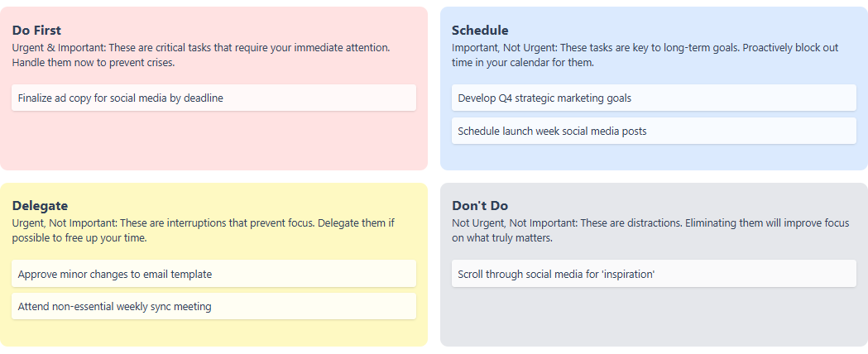Click the 'Delegate' quadrant heading
Viewport: 868px width, 354px height.
click(x=40, y=206)
